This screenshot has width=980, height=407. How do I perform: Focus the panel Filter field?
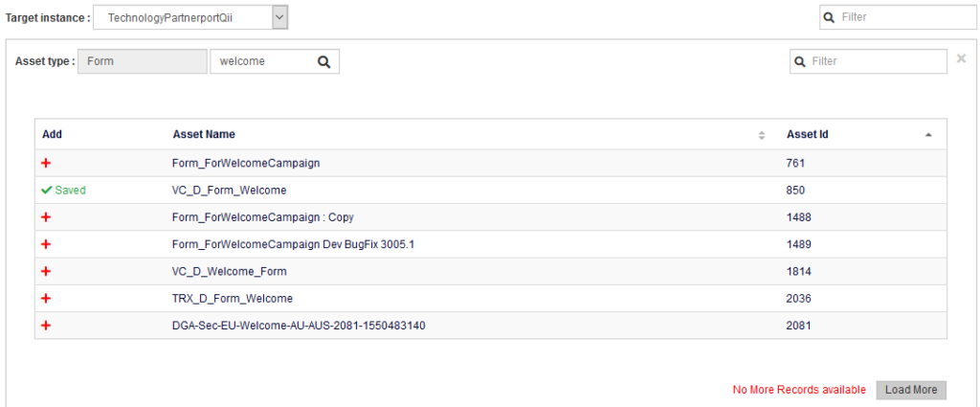(x=875, y=61)
